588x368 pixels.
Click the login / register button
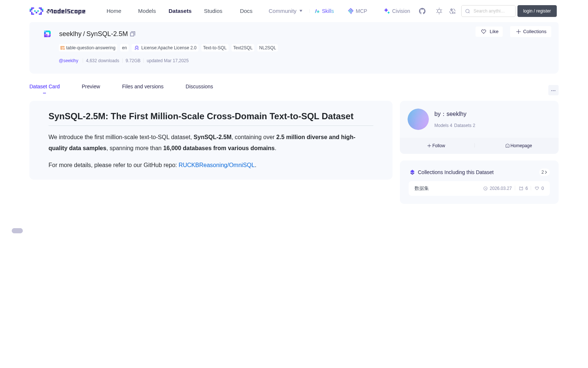click(x=537, y=11)
